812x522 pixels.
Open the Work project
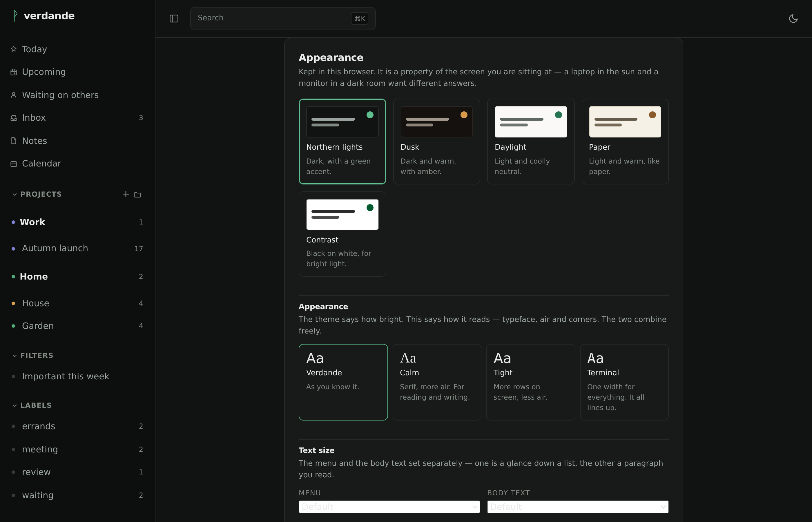tap(77, 222)
